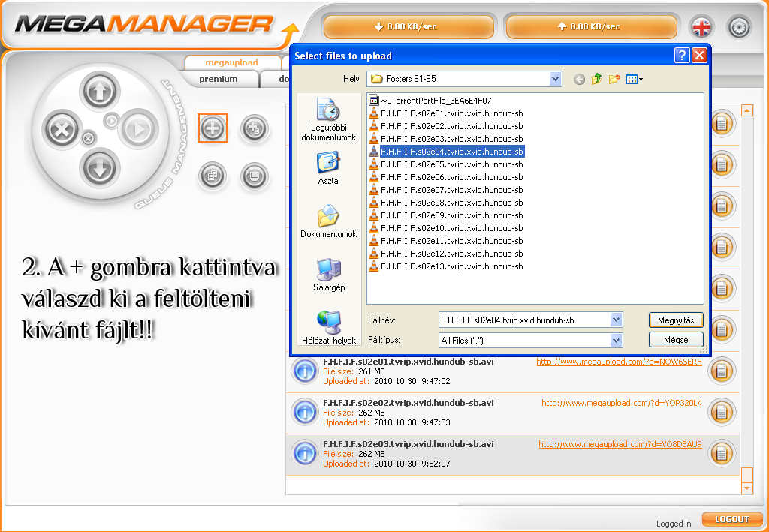Click the blue info icon for s02e03.avi

click(305, 453)
